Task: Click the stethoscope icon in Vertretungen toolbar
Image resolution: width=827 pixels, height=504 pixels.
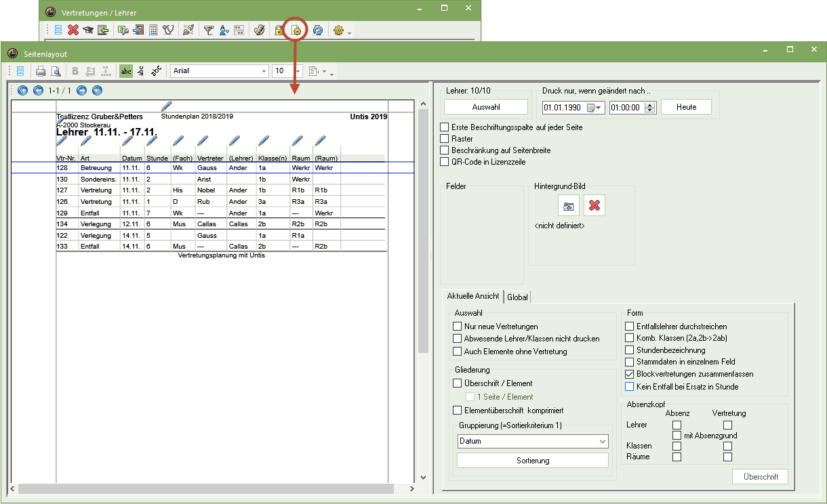Action: (169, 30)
